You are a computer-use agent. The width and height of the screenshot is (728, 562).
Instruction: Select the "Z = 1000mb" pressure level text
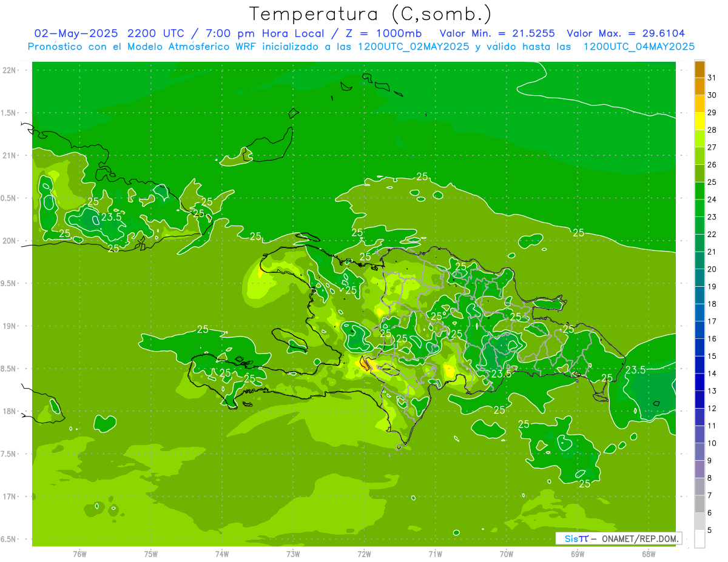click(x=383, y=33)
